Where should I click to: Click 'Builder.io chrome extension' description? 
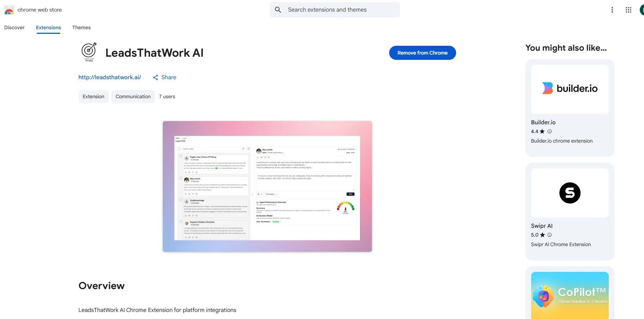point(562,141)
